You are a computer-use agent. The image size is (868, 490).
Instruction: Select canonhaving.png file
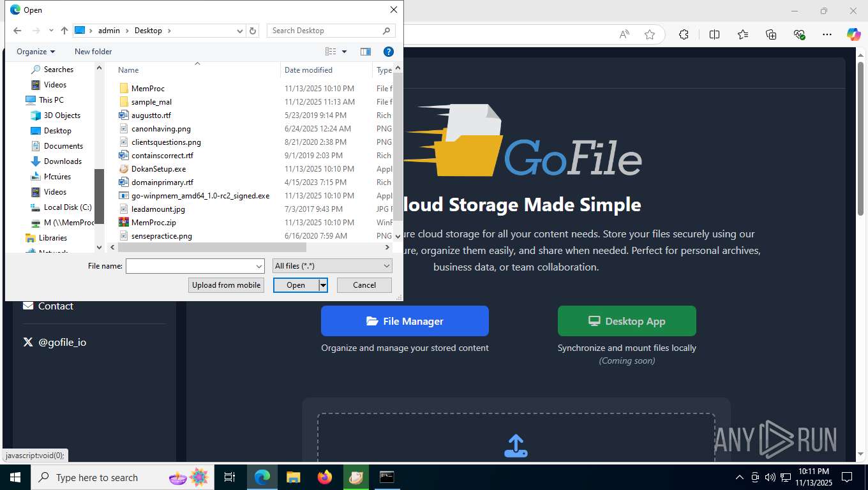click(x=161, y=129)
